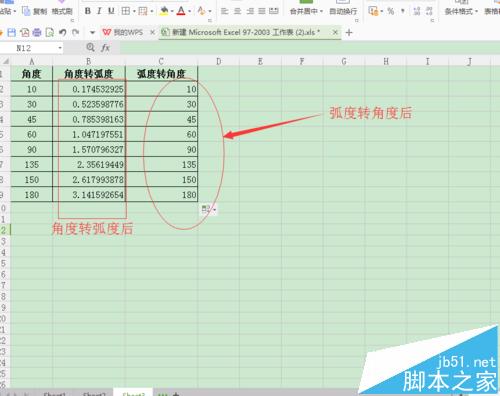Click the percent style icon
Viewport: 500px width, 396px height.
(391, 11)
